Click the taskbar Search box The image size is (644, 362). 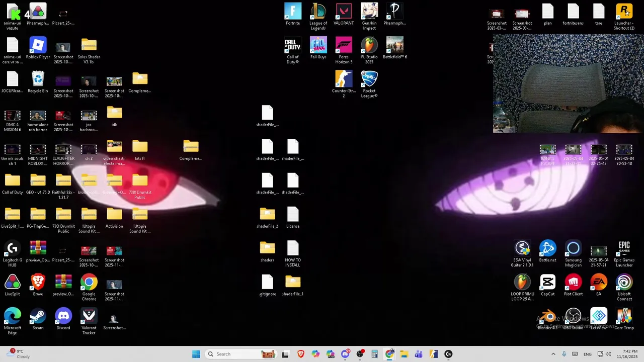pyautogui.click(x=242, y=354)
